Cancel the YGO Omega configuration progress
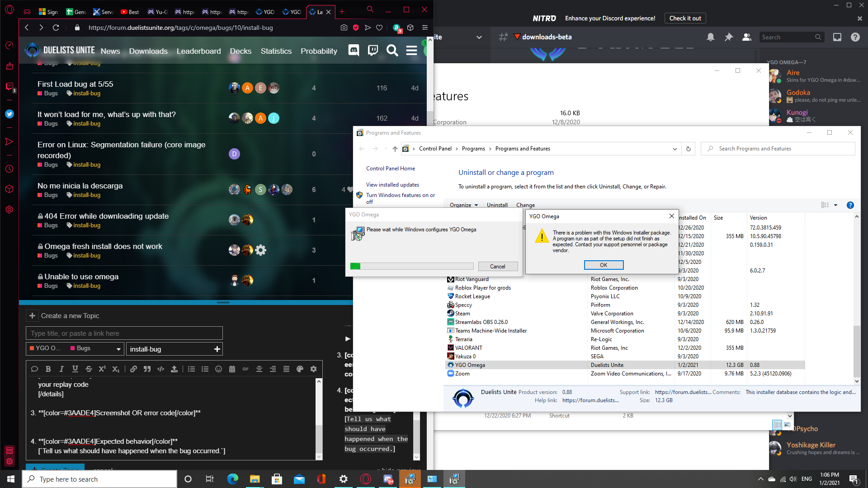The image size is (868, 488). coord(498,267)
